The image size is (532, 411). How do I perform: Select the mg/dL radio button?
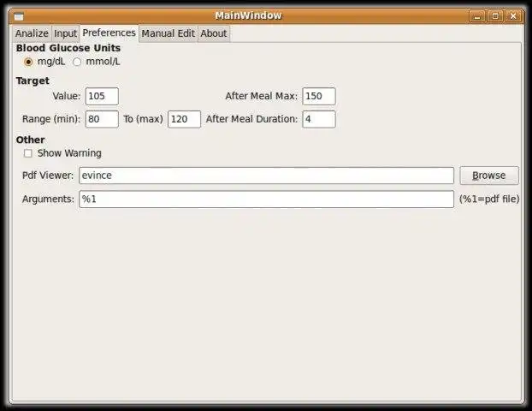point(28,62)
